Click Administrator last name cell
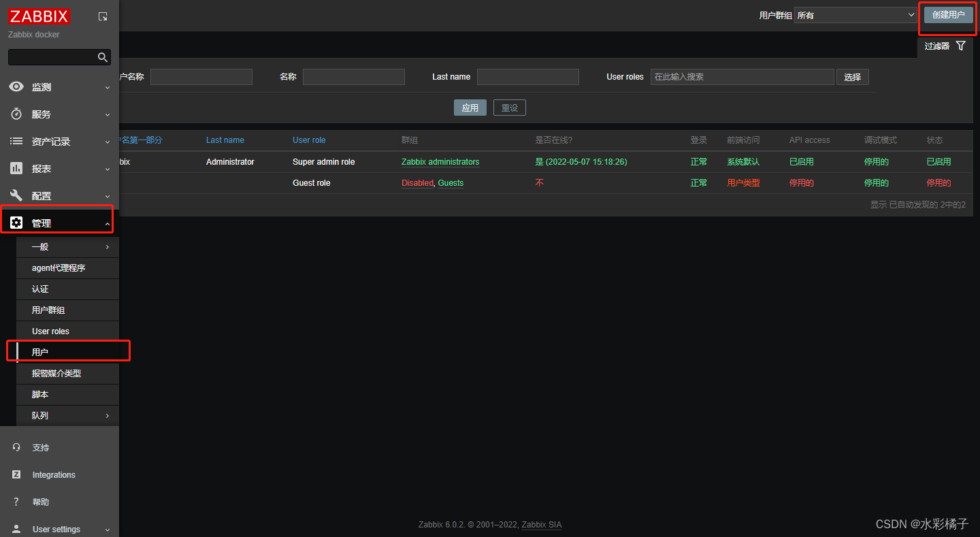980x537 pixels. 230,162
